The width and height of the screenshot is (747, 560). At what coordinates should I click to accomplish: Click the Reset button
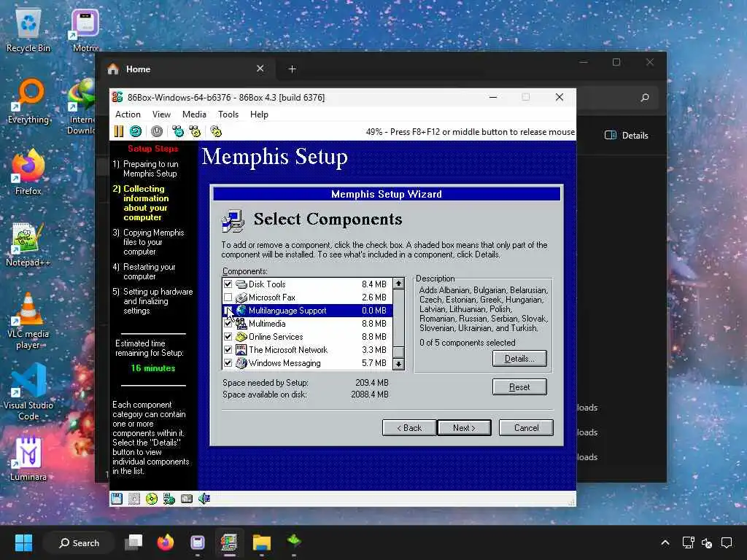point(519,387)
